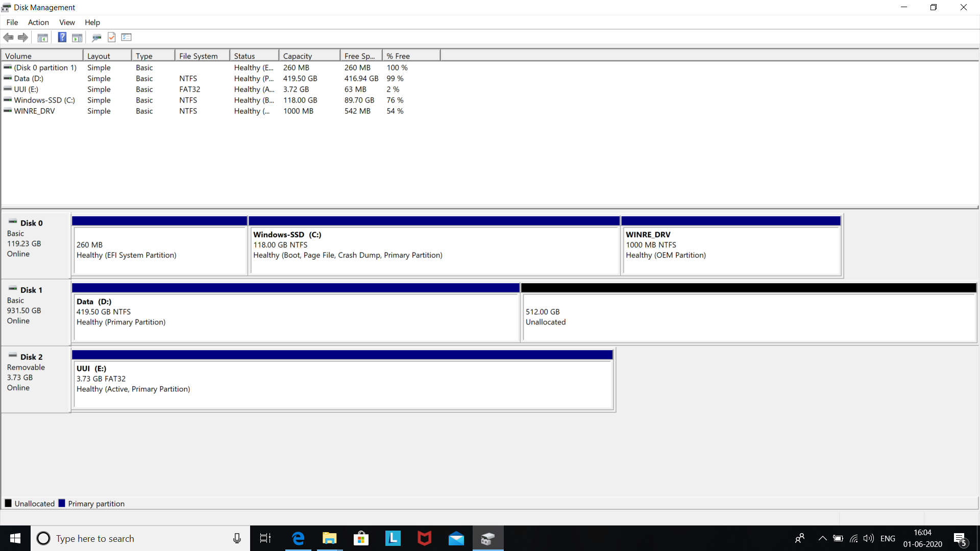Toggle Show/Hide Console Tree icon
This screenshot has width=980, height=551.
[43, 37]
